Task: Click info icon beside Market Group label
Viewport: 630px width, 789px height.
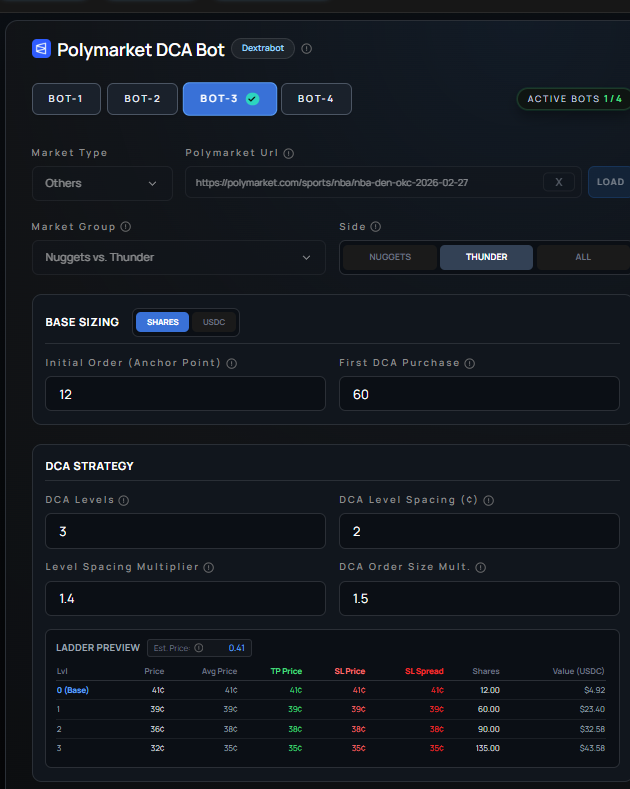Action: pos(126,227)
